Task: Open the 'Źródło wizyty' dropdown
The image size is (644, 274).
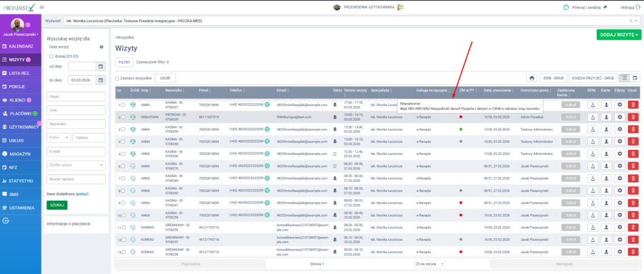Action: coord(75,165)
